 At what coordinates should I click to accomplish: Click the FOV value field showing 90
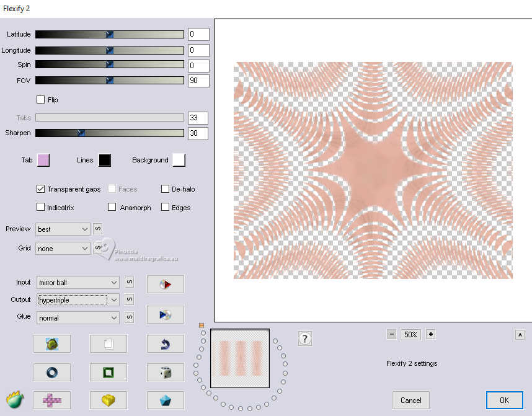[x=198, y=81]
